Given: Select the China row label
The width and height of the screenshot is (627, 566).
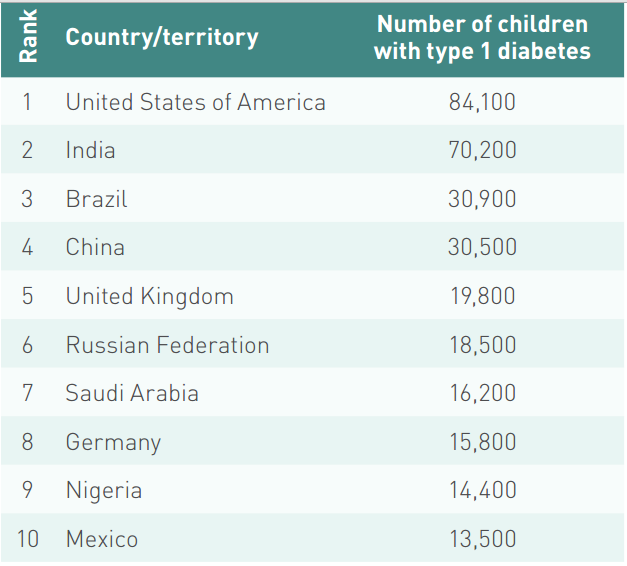Looking at the screenshot, I should [95, 248].
